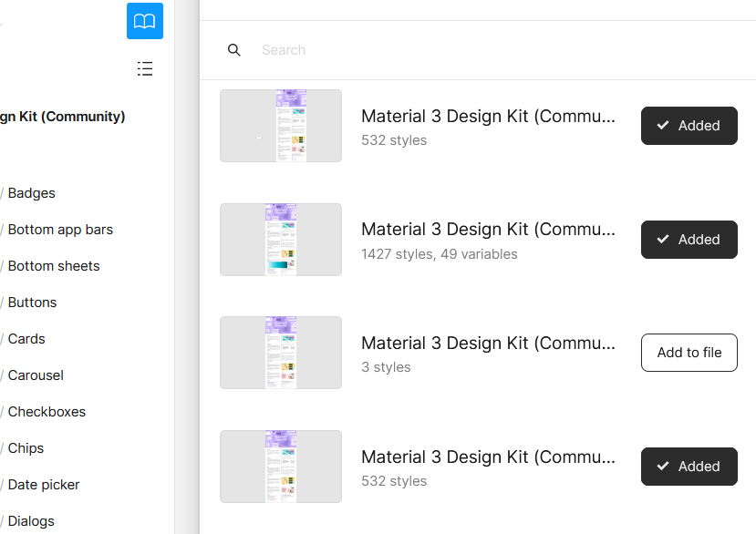The height and width of the screenshot is (534, 756).
Task: Open the Checkboxes asset group
Action: coord(47,412)
